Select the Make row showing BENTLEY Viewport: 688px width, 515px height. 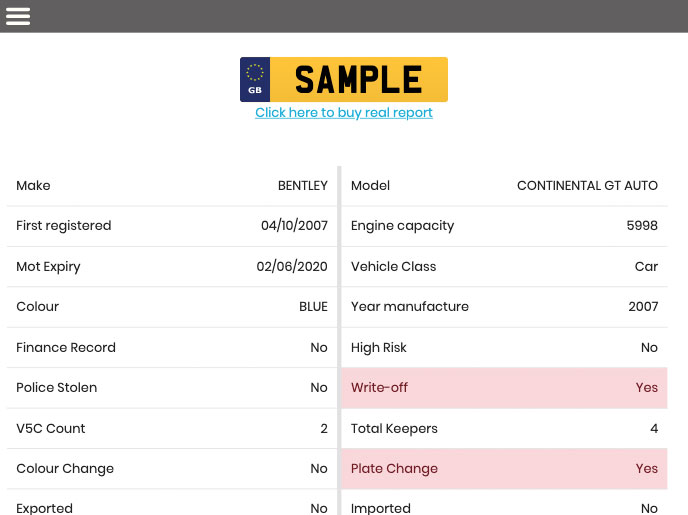click(172, 186)
